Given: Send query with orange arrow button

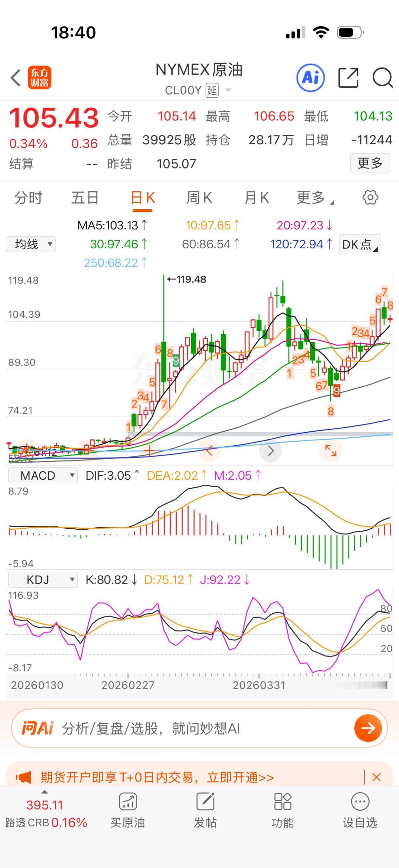Looking at the screenshot, I should 368,728.
